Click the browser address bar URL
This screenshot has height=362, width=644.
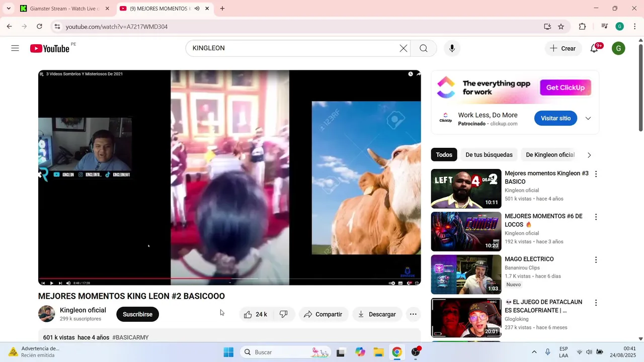[x=117, y=27]
